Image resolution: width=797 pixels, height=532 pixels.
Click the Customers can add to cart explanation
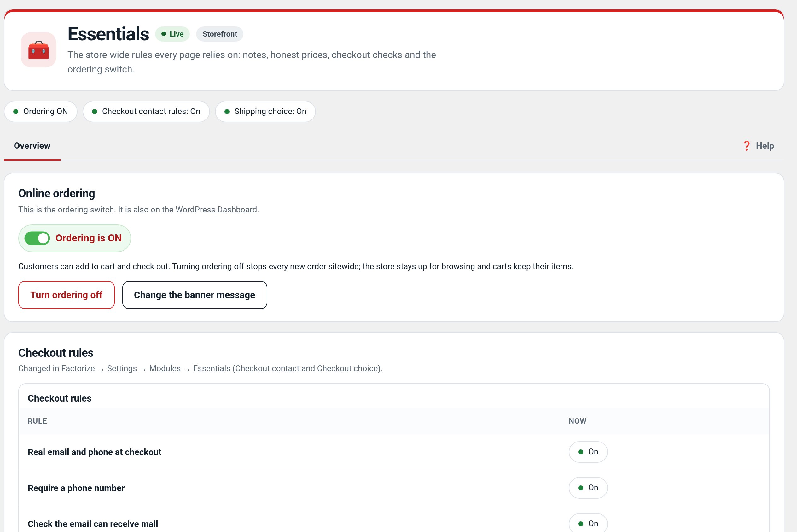296,266
